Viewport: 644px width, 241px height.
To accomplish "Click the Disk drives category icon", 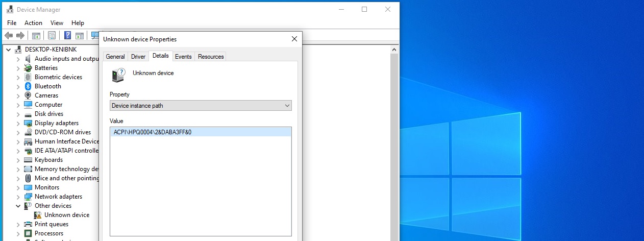I will 28,114.
